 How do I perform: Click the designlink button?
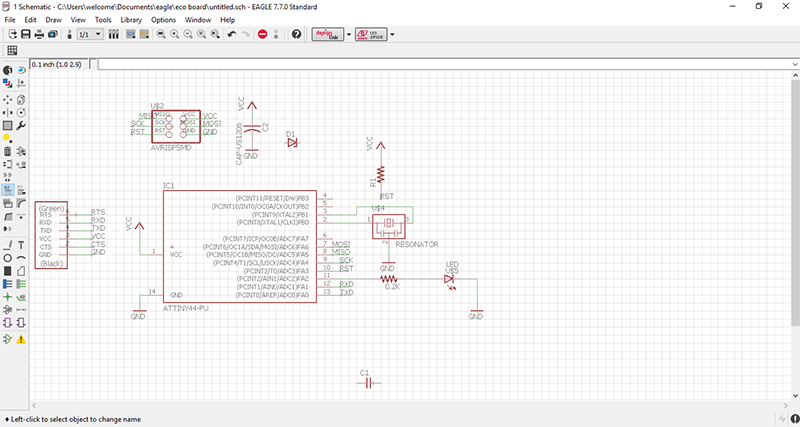[x=328, y=34]
